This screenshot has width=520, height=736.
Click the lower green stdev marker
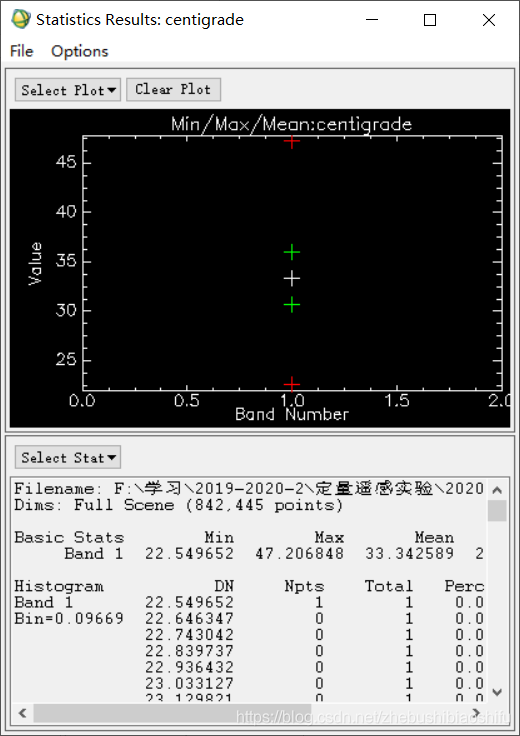[x=292, y=305]
